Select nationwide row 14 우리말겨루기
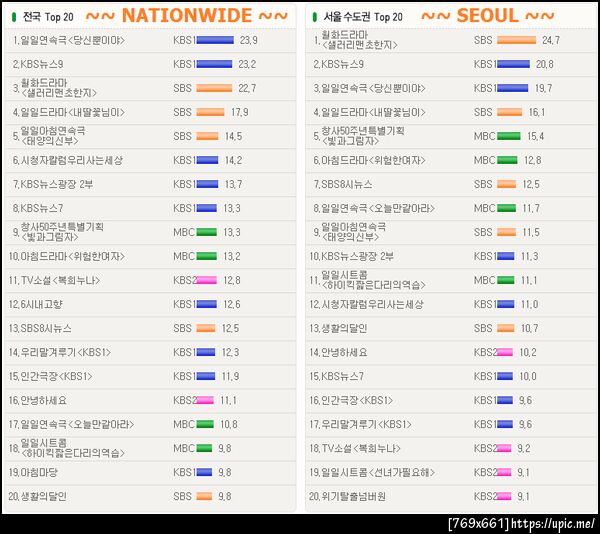The height and width of the screenshot is (534, 600). pyautogui.click(x=150, y=352)
